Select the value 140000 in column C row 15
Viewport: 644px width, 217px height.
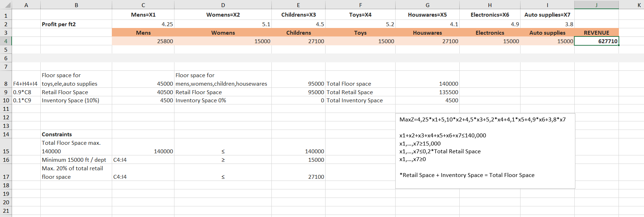pyautogui.click(x=143, y=147)
